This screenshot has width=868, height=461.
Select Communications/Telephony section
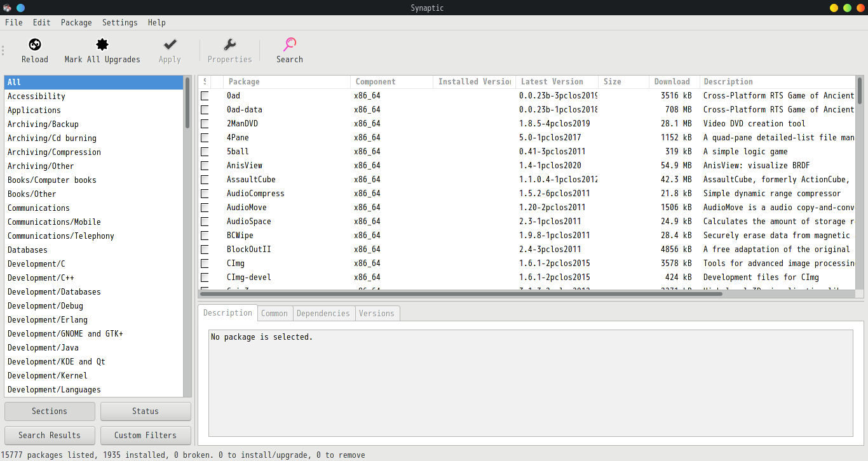tap(93, 236)
